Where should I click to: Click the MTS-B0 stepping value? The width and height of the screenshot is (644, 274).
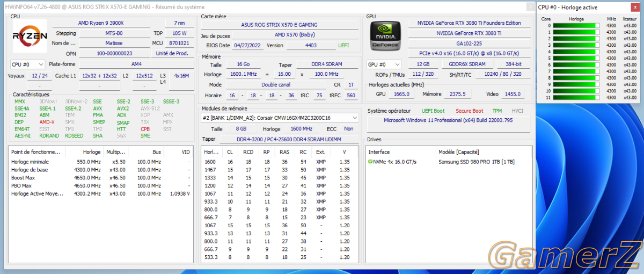[x=114, y=33]
